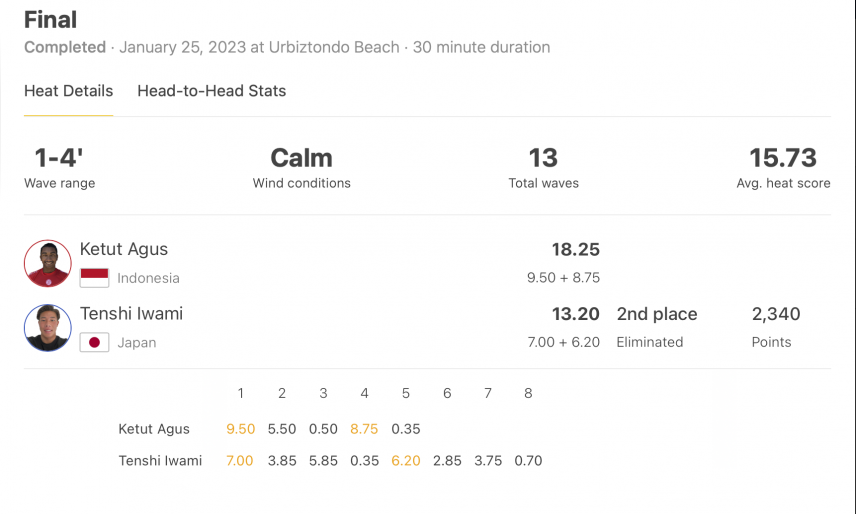856x514 pixels.
Task: Select Tenshi Iwami wave 1 score 7.00
Action: pyautogui.click(x=240, y=461)
